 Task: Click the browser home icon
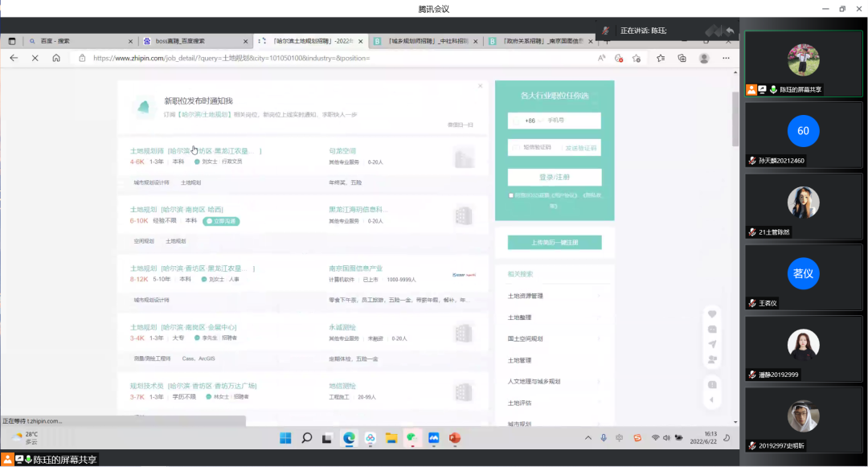[56, 58]
